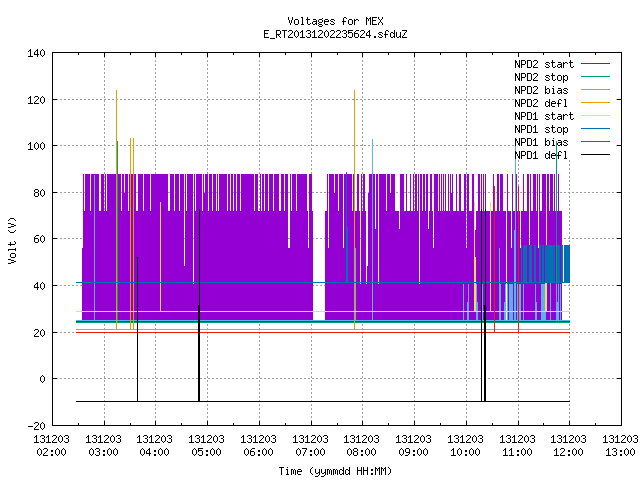This screenshot has width=640, height=480.
Task: Click the 0 y-axis tick label
Action: [x=42, y=379]
